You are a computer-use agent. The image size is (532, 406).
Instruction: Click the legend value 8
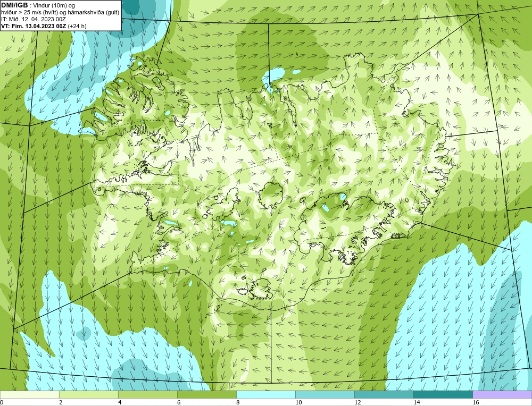pos(238,402)
